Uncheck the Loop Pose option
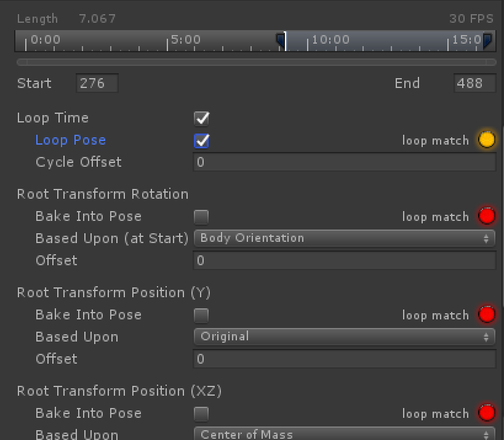The width and height of the screenshot is (504, 440). point(201,140)
